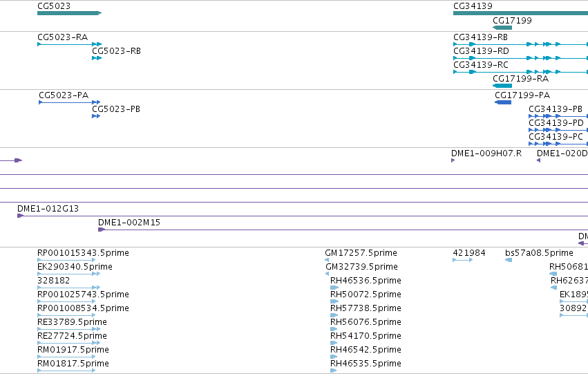Click the RH57738.5prime EST
This screenshot has width=588, height=374.
click(334, 315)
